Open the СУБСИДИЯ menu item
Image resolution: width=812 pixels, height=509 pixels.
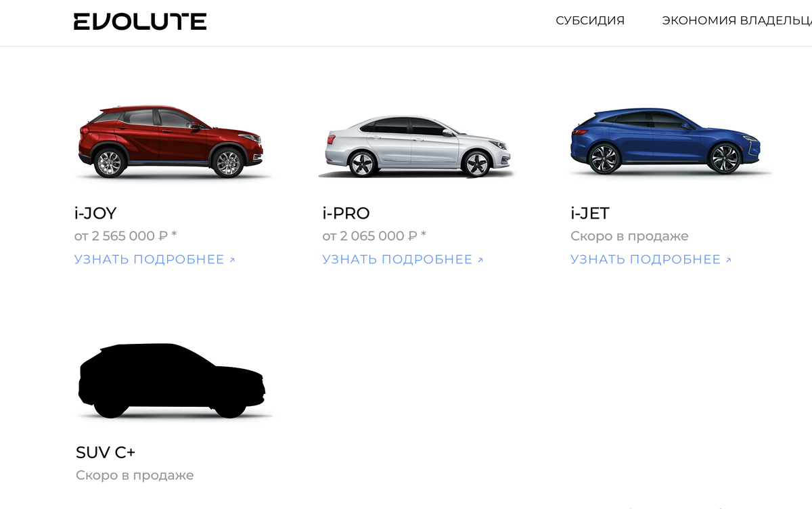coord(590,20)
